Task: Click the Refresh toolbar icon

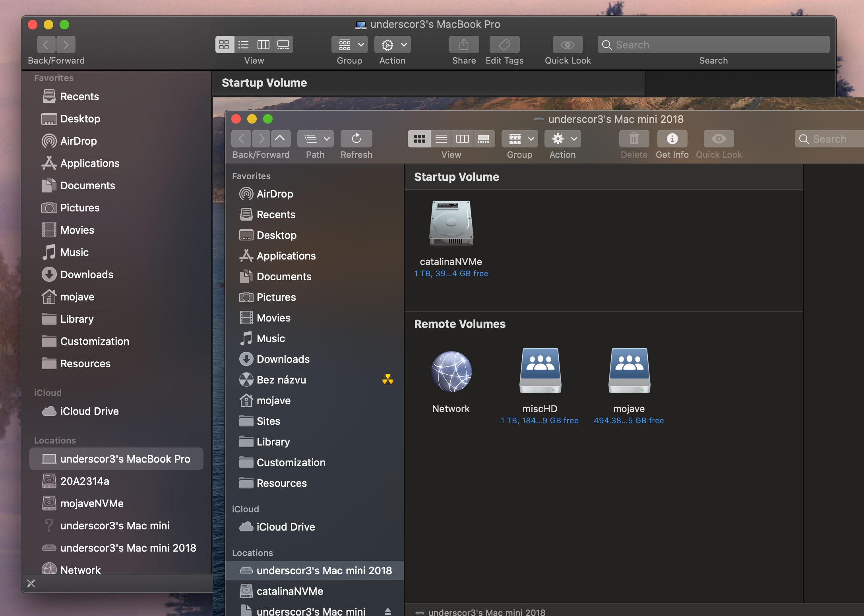Action: coord(356,139)
